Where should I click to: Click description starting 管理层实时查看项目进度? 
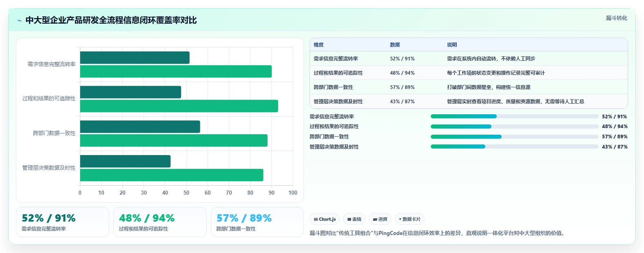tap(516, 102)
